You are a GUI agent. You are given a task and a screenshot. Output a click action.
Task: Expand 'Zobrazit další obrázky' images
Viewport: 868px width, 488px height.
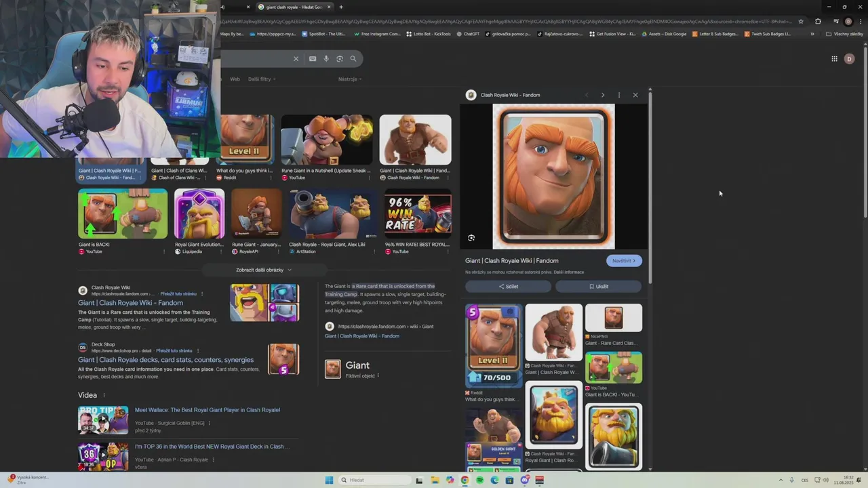coord(264,270)
